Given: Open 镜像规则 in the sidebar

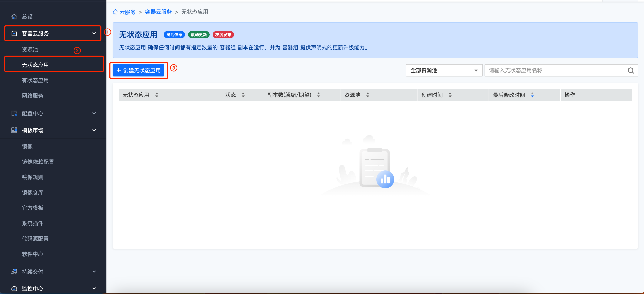Looking at the screenshot, I should [x=32, y=177].
